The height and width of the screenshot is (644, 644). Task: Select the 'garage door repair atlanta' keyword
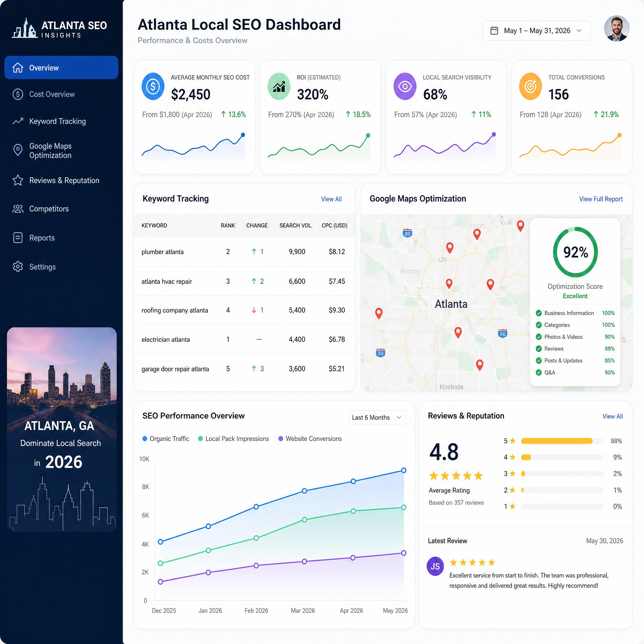tap(175, 369)
